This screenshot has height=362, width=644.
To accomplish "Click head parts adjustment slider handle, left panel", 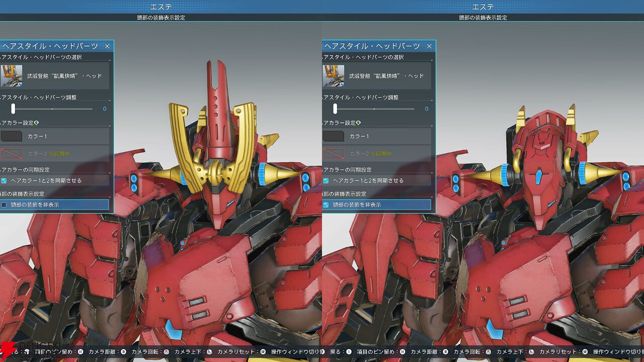I will [x=13, y=109].
